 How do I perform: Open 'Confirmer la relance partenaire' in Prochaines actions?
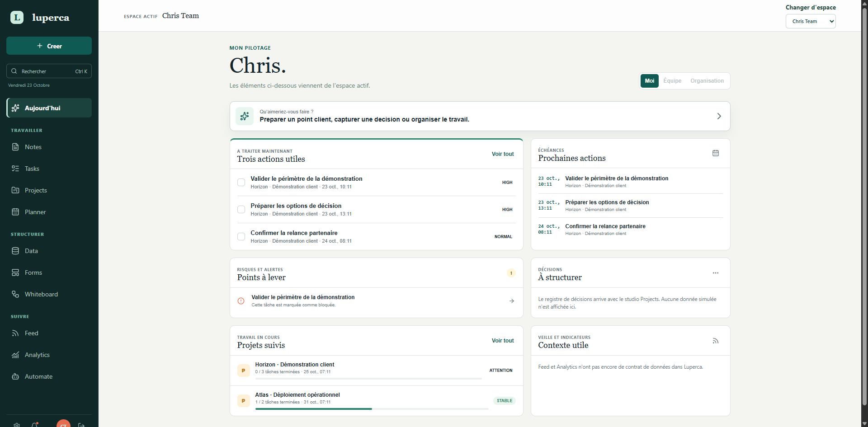point(605,226)
